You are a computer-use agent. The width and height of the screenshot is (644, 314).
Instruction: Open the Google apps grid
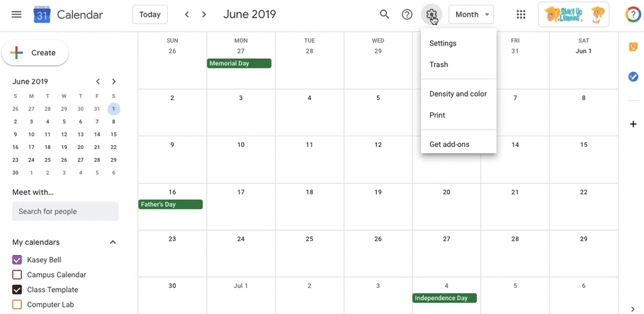[521, 14]
